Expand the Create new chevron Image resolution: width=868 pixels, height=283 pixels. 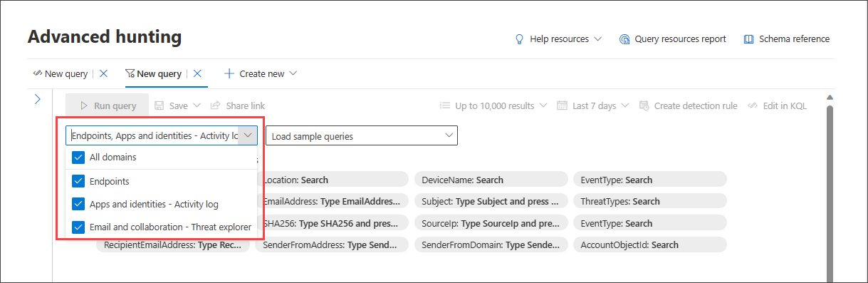point(293,73)
